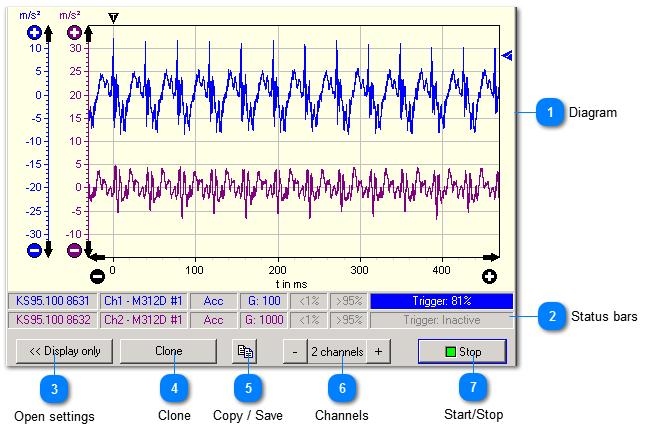This screenshot has height=440, width=654.
Task: Click the blue Trigger: 81% indicator
Action: point(441,301)
